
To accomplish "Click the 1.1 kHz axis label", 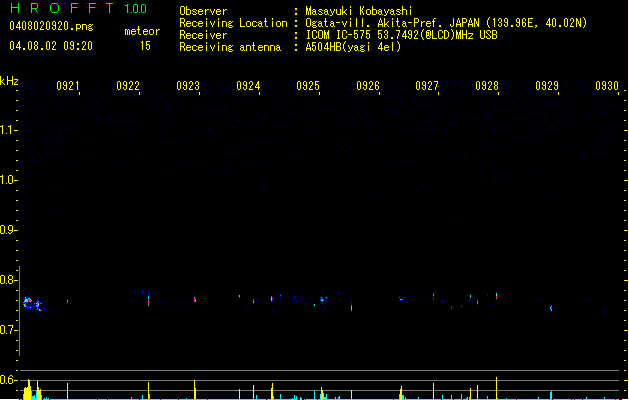I will (7, 130).
